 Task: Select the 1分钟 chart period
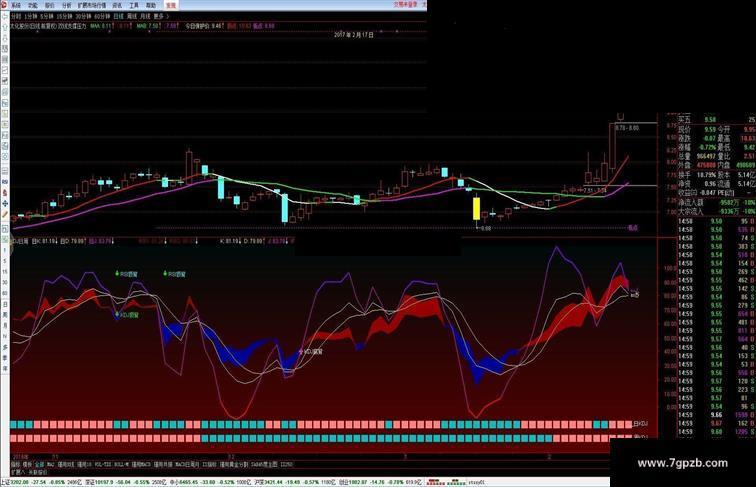(30, 16)
